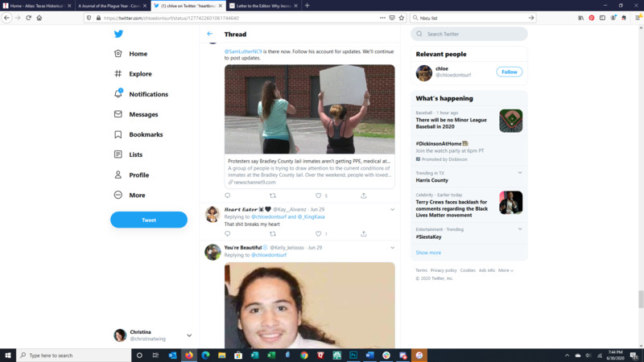Open options caret on Kay_Alvarez's tweet
The width and height of the screenshot is (644, 362).
(x=393, y=209)
